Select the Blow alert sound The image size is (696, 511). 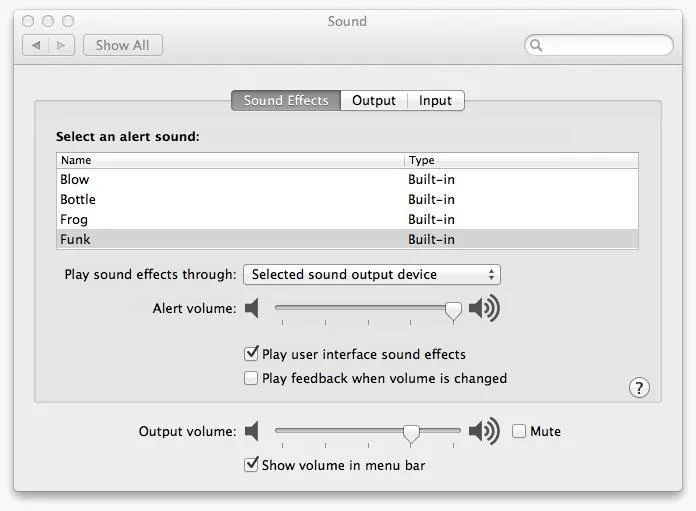(x=347, y=179)
